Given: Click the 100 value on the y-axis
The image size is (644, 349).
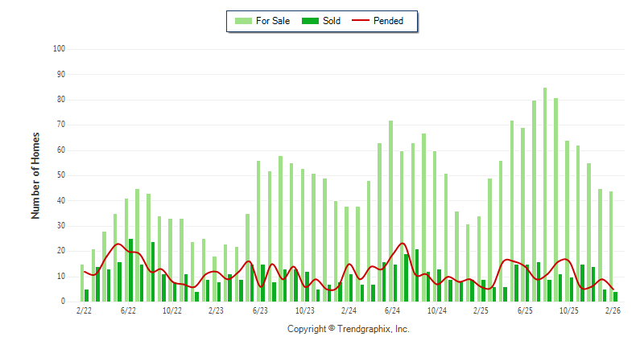Looking at the screenshot, I should [x=59, y=49].
